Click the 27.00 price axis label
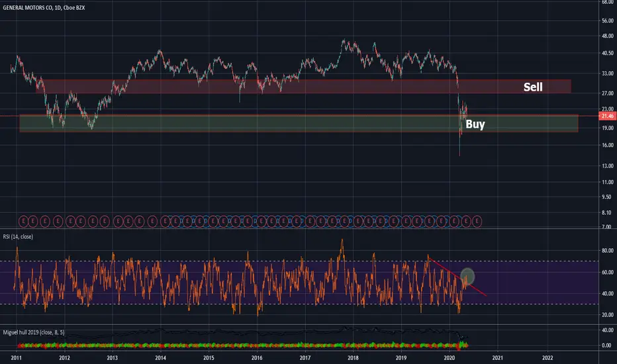The width and height of the screenshot is (617, 364). click(x=608, y=93)
